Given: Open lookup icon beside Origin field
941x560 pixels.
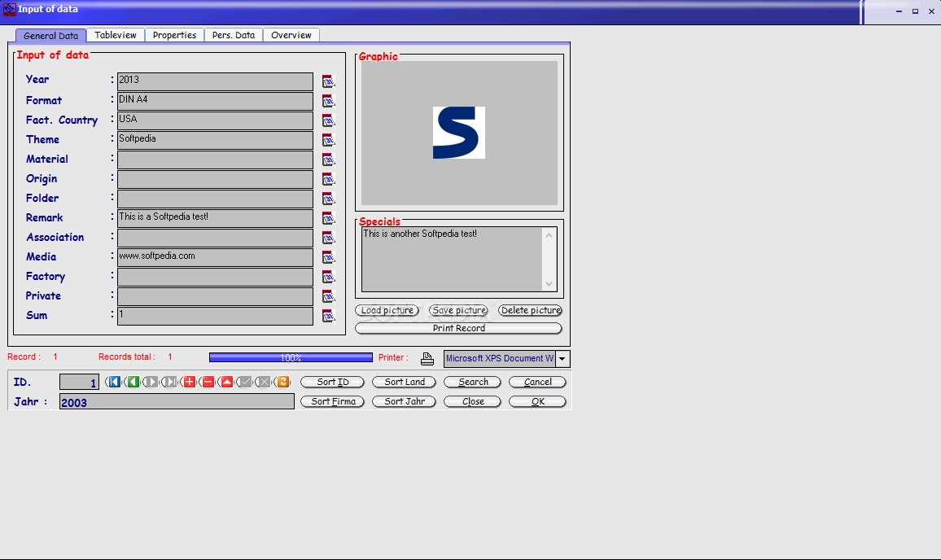Looking at the screenshot, I should tap(328, 179).
